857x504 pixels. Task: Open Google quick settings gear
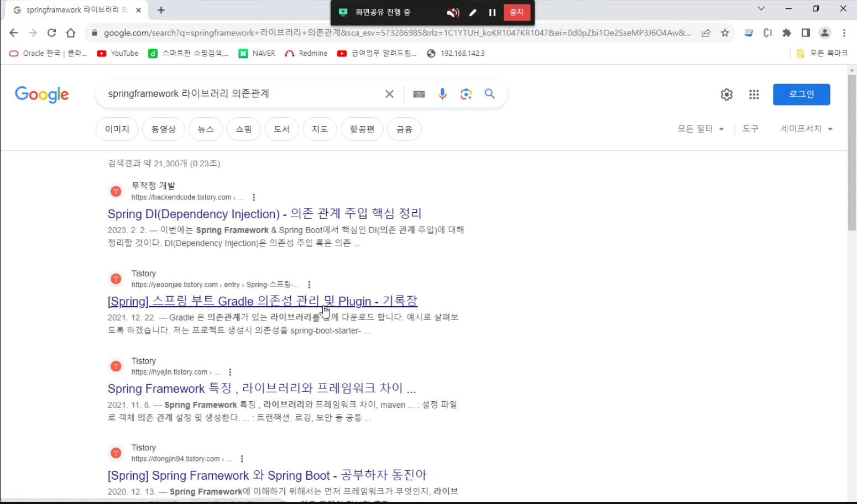pos(727,95)
